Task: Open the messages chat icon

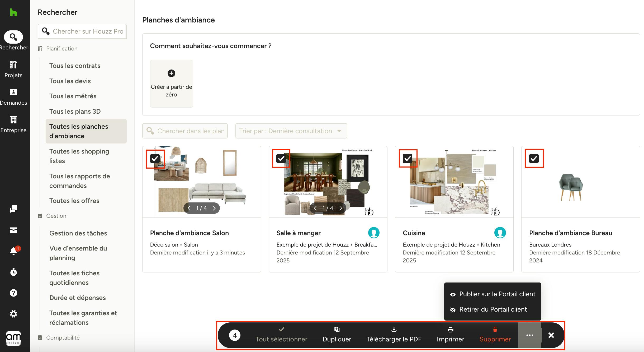Action: pos(13,209)
